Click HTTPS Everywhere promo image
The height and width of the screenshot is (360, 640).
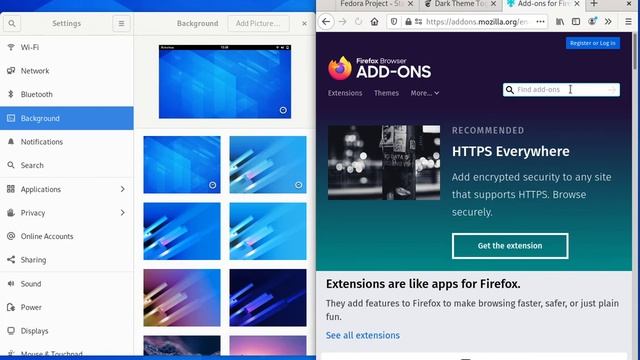coord(384,162)
